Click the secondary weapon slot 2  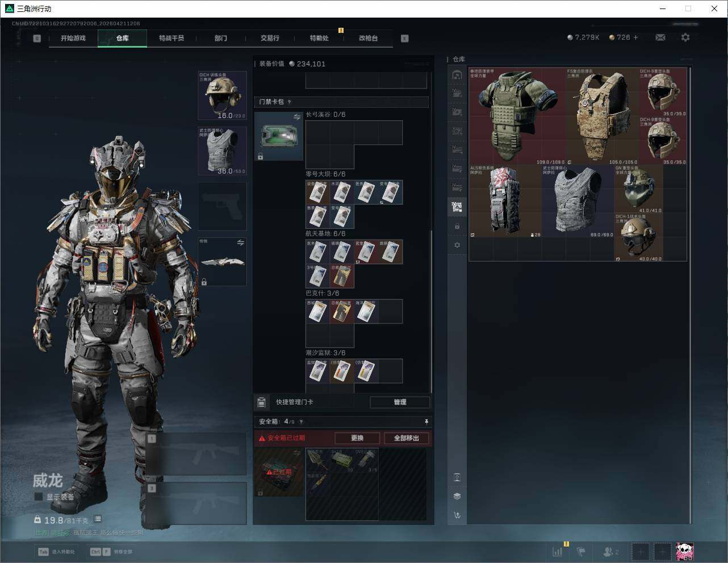[x=196, y=503]
